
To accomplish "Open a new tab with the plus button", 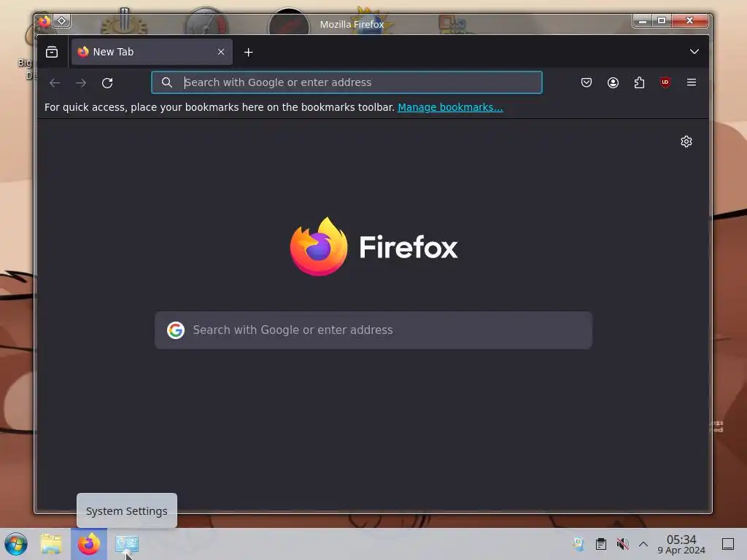I will (x=248, y=52).
